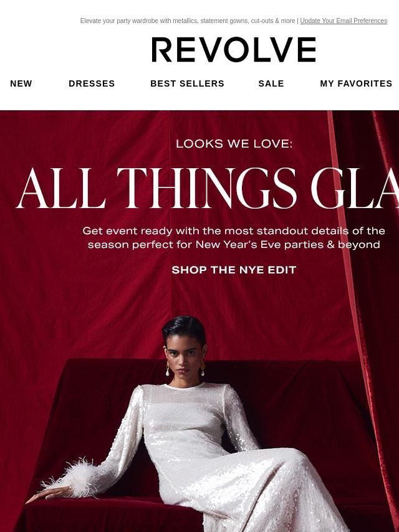Go to the NEW navigation item
The image size is (399, 532).
pos(21,83)
